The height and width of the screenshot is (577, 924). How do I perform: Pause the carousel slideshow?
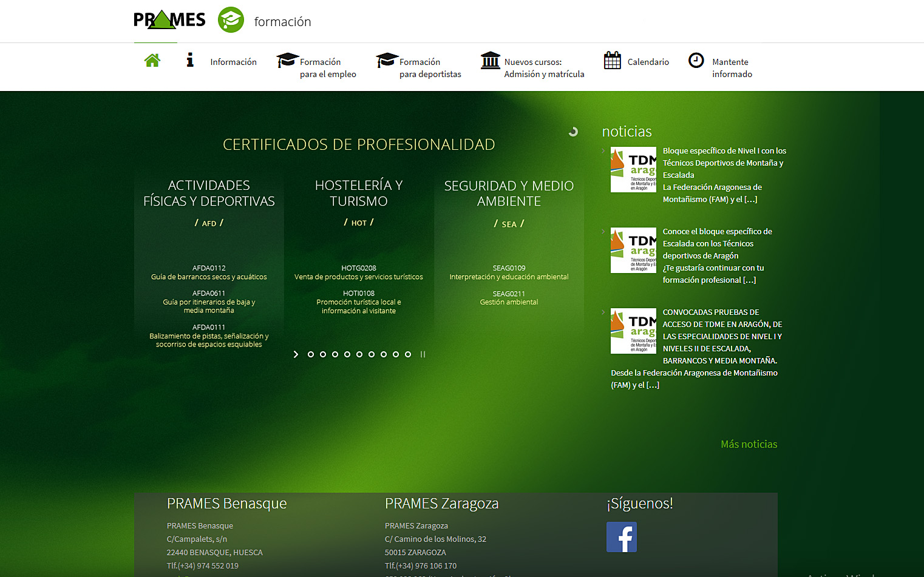click(423, 354)
